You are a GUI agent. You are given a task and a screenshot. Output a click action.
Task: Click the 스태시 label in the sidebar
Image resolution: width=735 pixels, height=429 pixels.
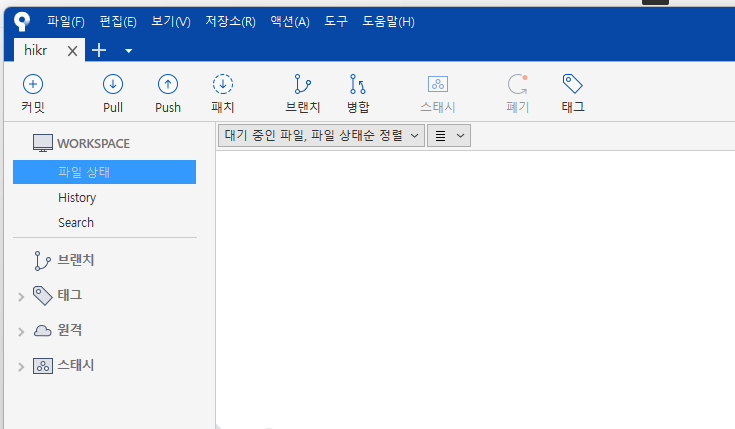[x=76, y=366]
